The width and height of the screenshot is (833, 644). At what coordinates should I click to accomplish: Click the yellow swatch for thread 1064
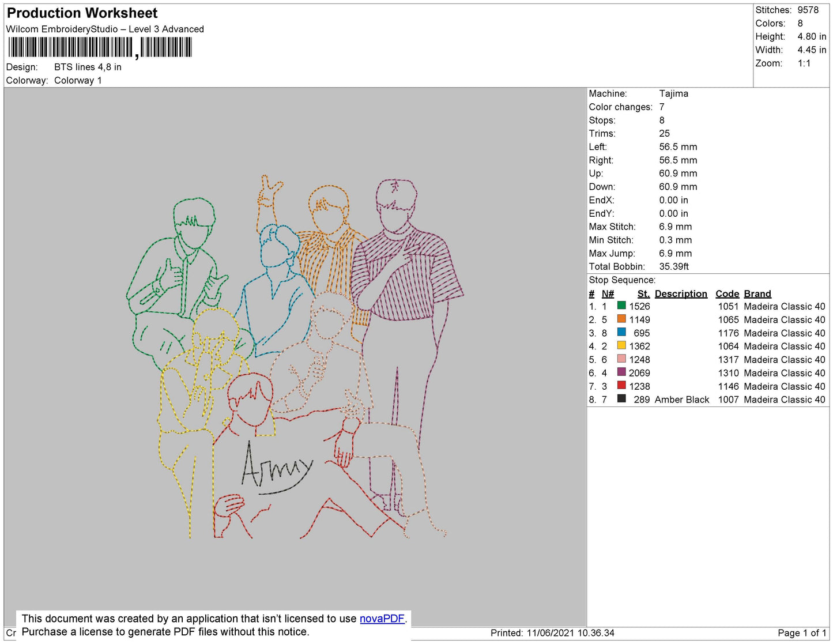(621, 345)
